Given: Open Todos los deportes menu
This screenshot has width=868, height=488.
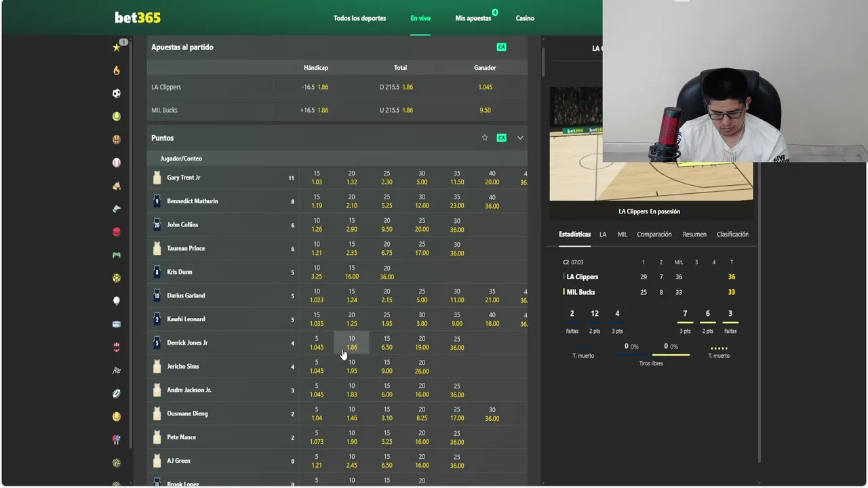Looking at the screenshot, I should click(x=359, y=18).
